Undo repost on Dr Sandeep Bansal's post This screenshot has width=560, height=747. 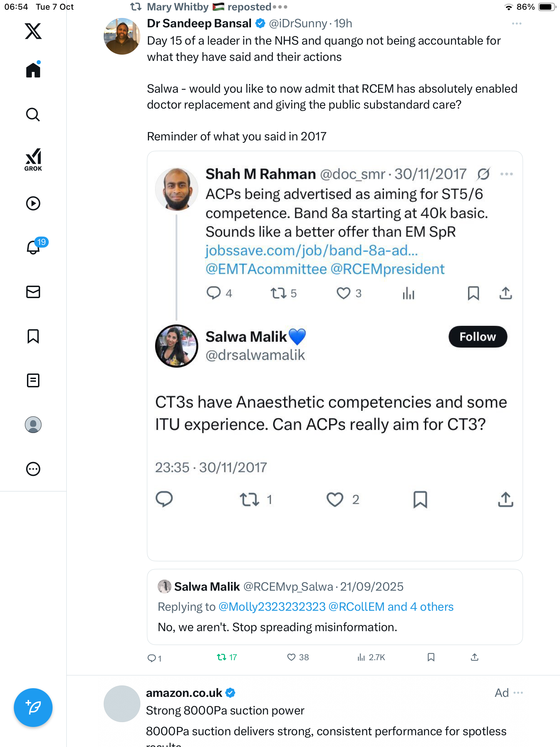222,657
